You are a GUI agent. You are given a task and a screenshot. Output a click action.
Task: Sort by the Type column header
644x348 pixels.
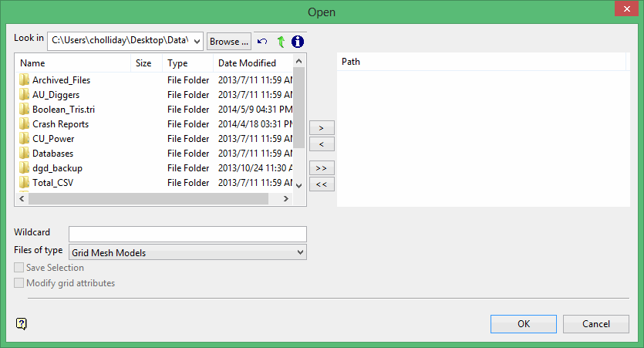(187, 63)
